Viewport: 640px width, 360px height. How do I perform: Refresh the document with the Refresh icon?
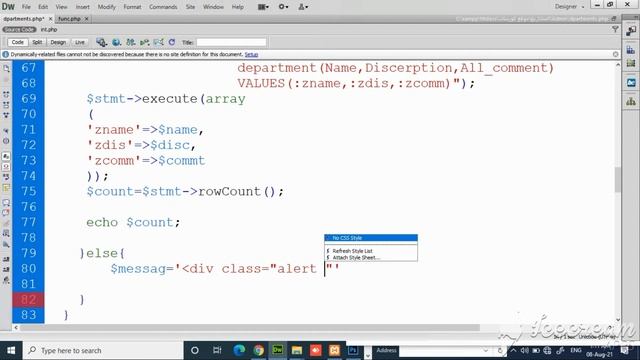coord(172,42)
